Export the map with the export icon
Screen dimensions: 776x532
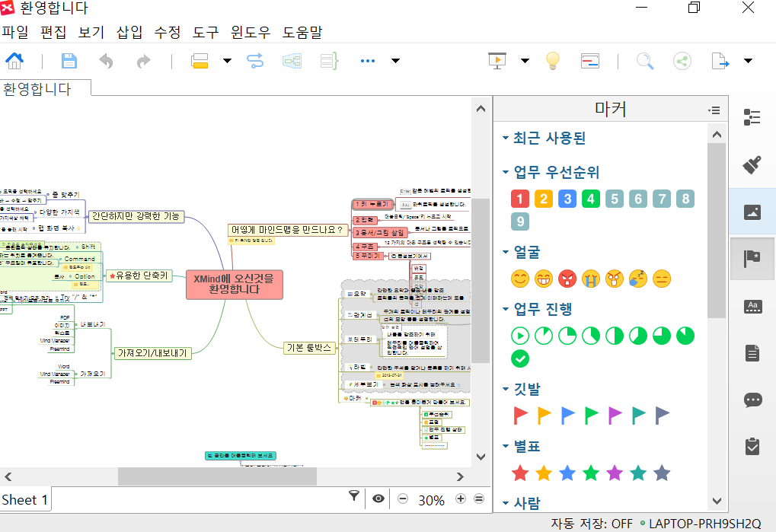[x=720, y=61]
